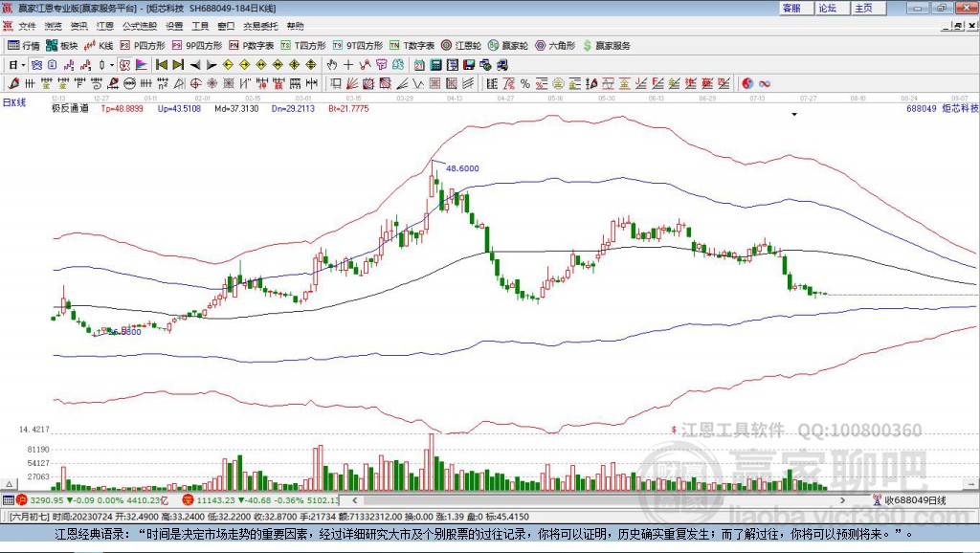This screenshot has width=980, height=553.
Task: Open the P数字表 tool
Action: click(x=252, y=46)
